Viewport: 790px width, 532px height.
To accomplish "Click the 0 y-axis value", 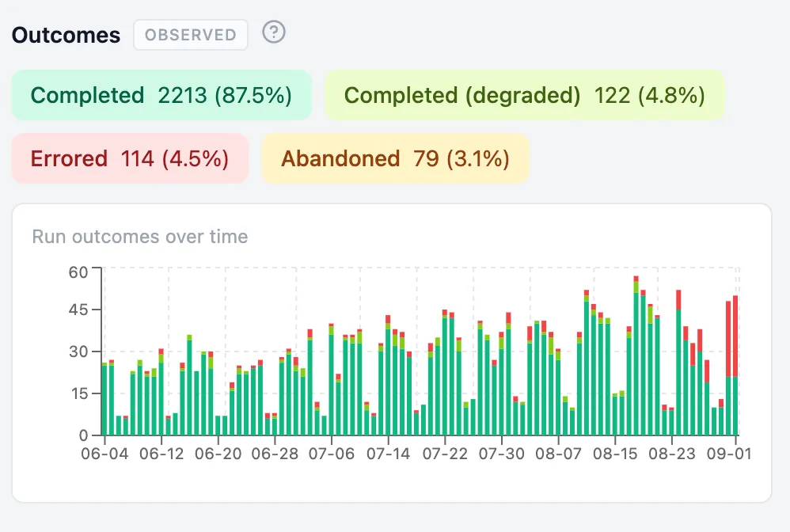I will pyautogui.click(x=84, y=435).
